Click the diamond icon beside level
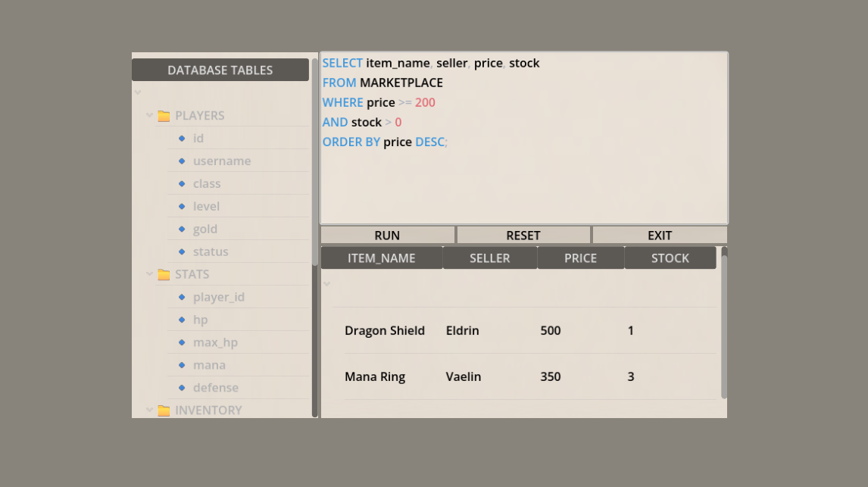868x487 pixels. click(182, 207)
